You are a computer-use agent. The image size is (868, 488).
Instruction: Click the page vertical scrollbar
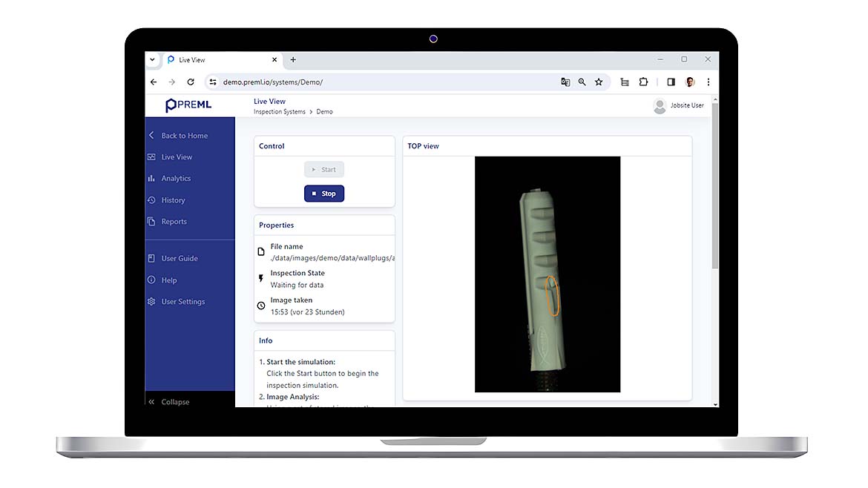click(714, 185)
